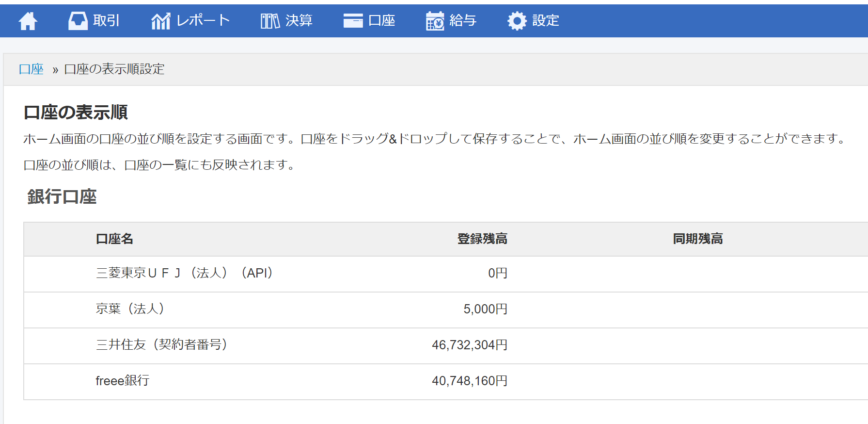Select the freee銀行 account row
Image resolution: width=868 pixels, height=424 pixels.
[x=446, y=382]
